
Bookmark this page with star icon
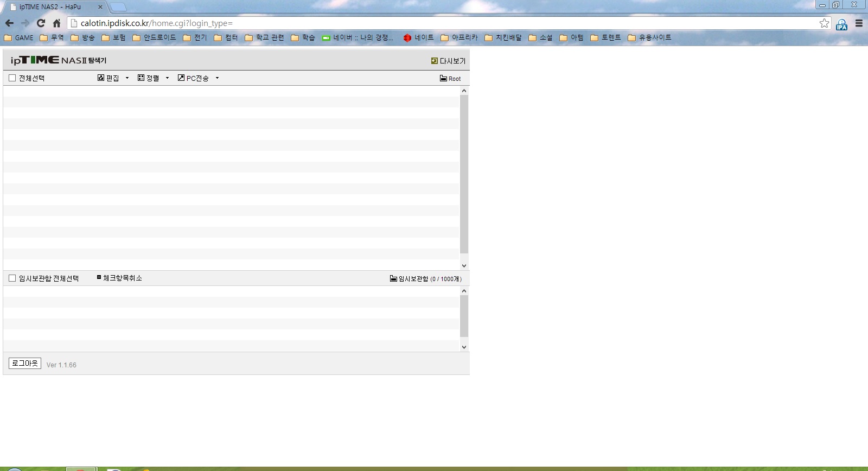pyautogui.click(x=824, y=23)
